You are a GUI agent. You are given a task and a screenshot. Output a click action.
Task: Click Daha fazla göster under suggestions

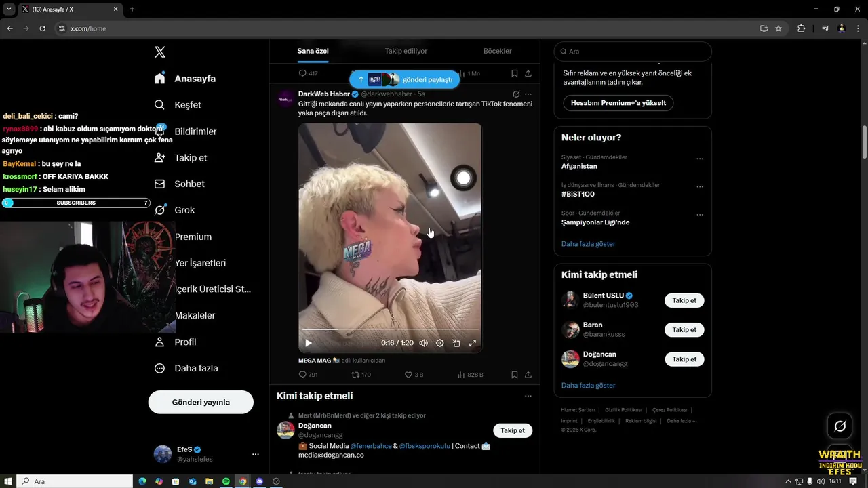[x=588, y=386]
